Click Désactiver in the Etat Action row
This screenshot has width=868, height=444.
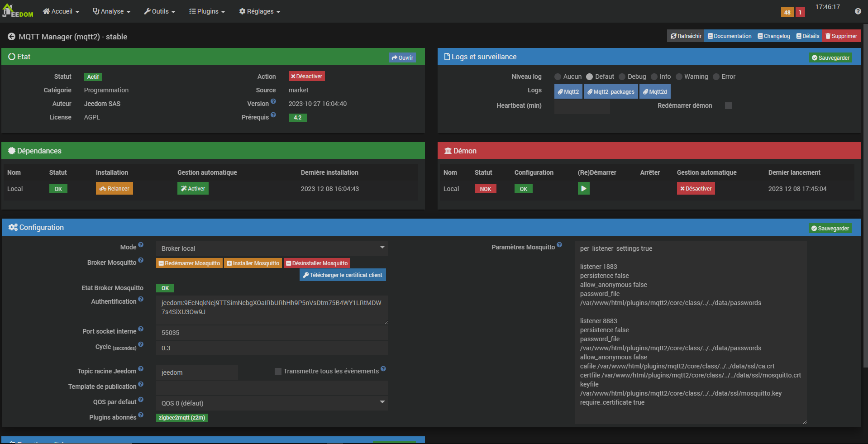[x=306, y=76]
